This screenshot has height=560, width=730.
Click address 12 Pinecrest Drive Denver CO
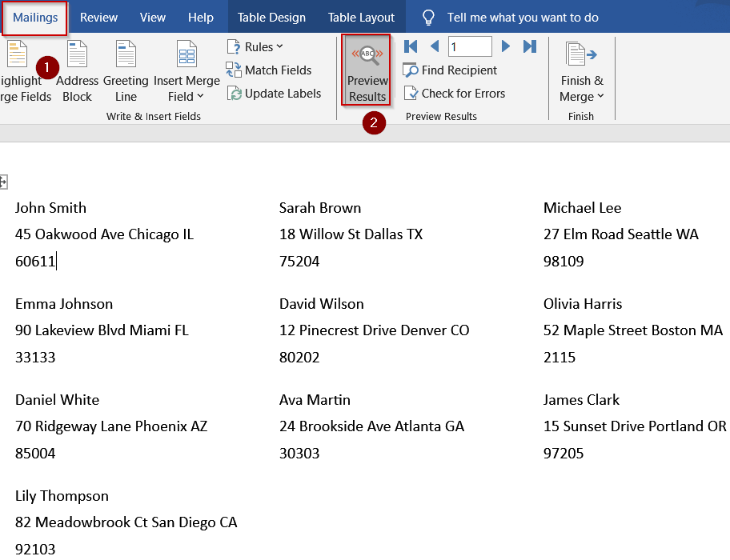[x=375, y=330]
